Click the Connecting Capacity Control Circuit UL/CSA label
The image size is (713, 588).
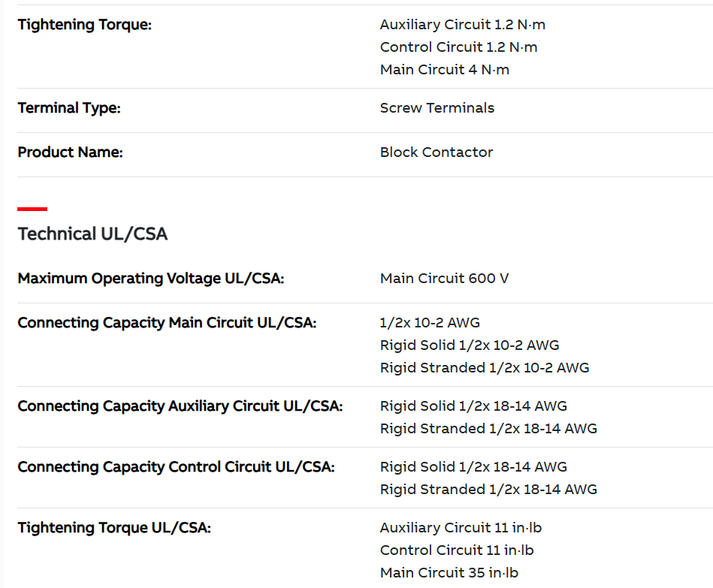176,467
